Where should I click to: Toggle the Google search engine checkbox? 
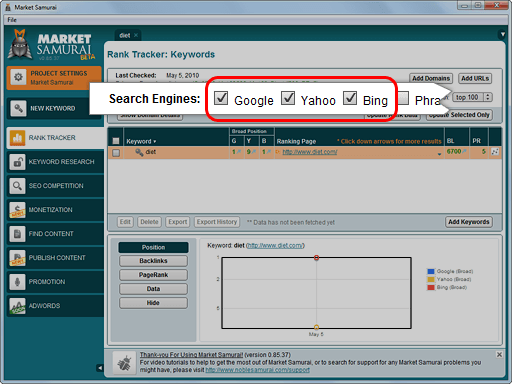221,98
